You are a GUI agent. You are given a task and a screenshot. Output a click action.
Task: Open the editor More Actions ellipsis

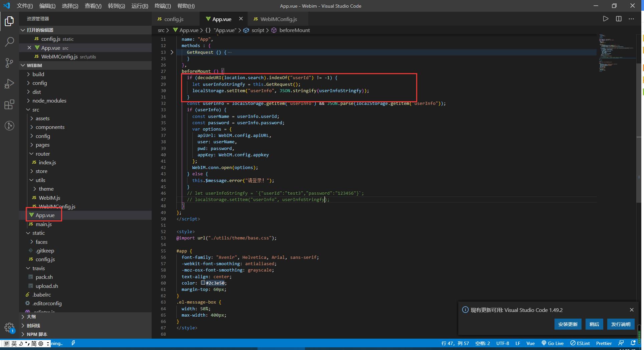[x=631, y=19]
